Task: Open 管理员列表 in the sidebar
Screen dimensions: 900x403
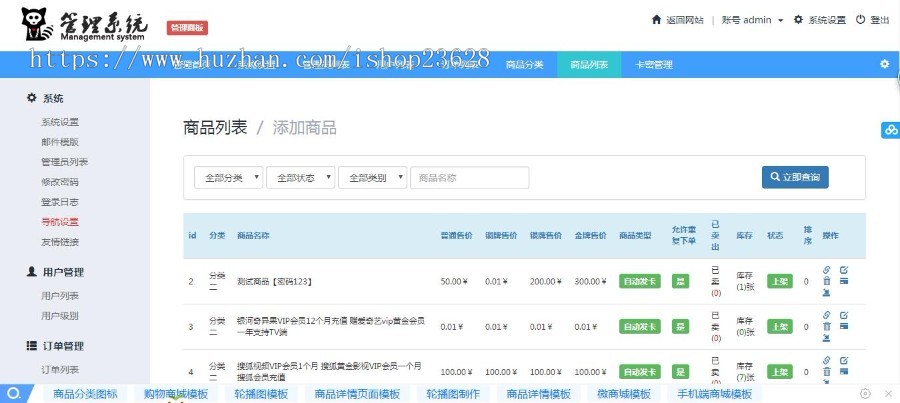Action: [64, 162]
